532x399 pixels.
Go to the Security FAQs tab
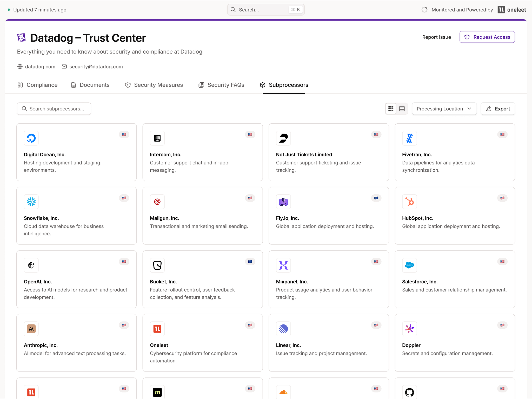pyautogui.click(x=221, y=85)
